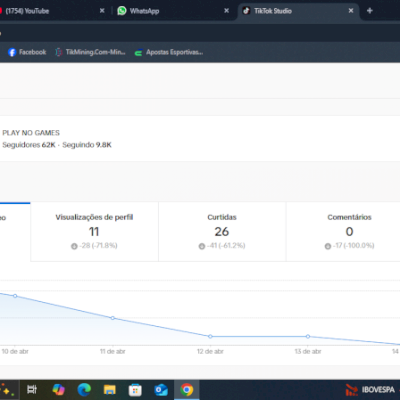Click the PLAY NO GAMES account name
Image resolution: width=400 pixels, height=400 pixels.
coord(31,133)
